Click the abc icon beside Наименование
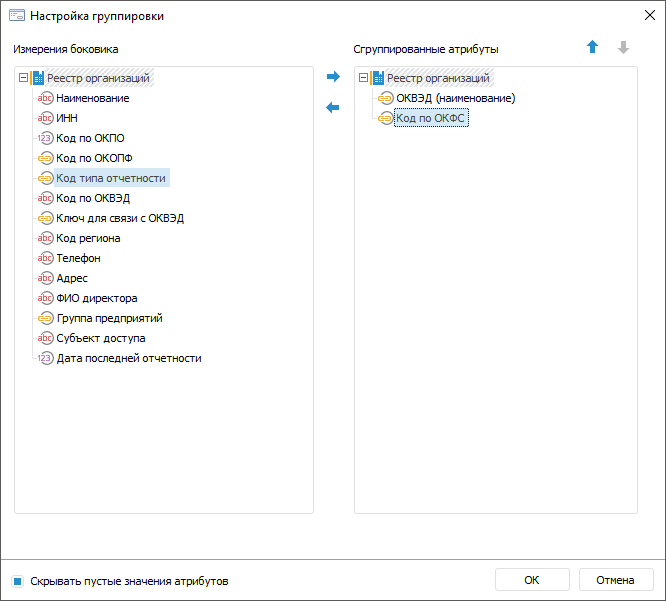This screenshot has width=666, height=601. coord(45,98)
